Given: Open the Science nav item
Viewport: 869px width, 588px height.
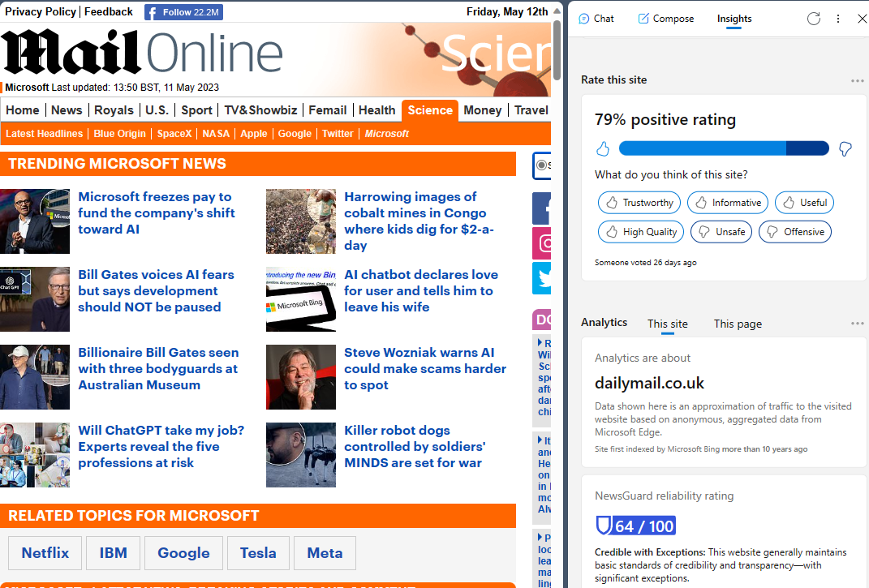Looking at the screenshot, I should tap(430, 110).
